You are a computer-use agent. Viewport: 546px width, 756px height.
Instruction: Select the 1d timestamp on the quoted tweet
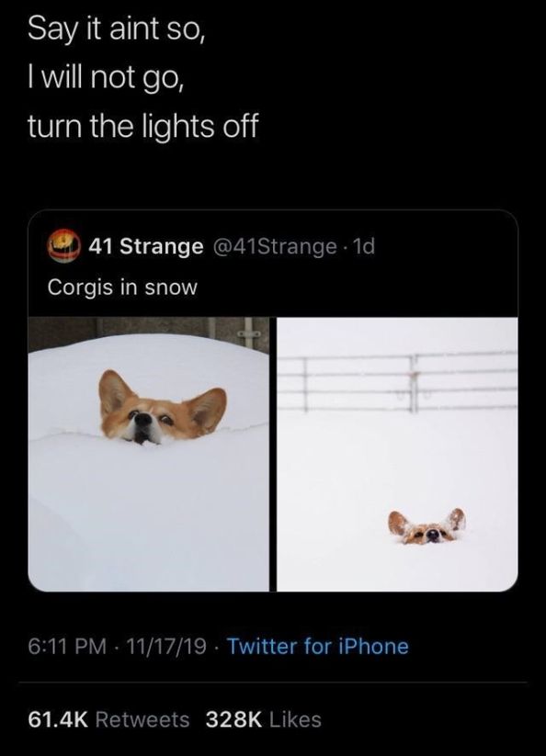tap(364, 246)
